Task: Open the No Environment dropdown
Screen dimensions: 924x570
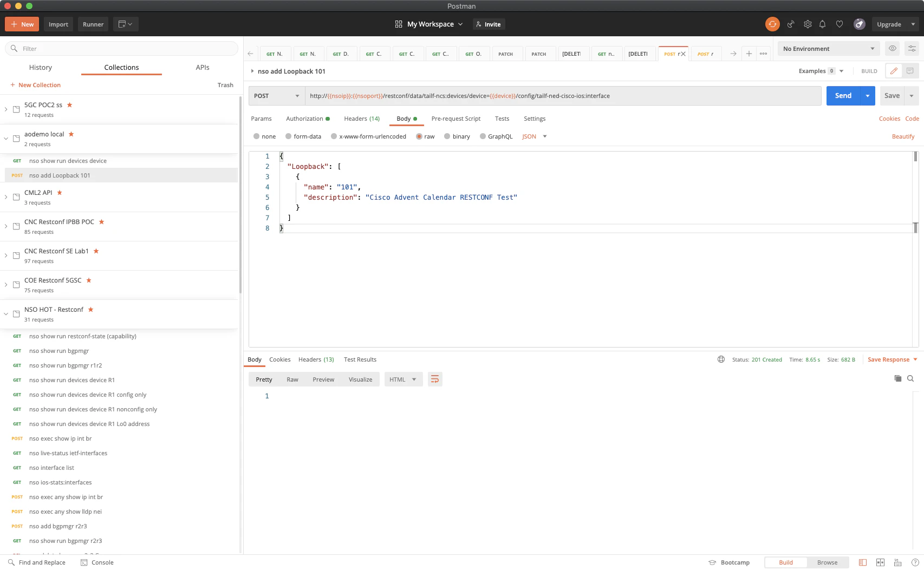Action: [x=829, y=49]
